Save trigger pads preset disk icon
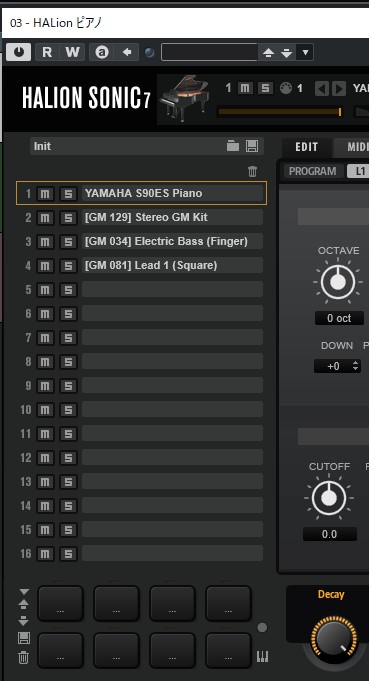369x681 pixels. pyautogui.click(x=24, y=638)
